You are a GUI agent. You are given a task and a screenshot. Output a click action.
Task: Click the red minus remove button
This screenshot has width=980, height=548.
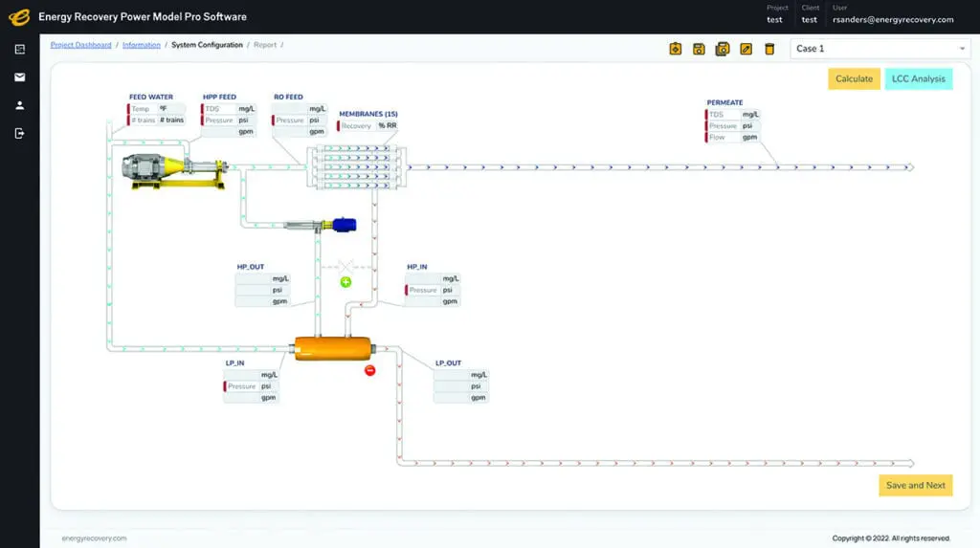370,370
